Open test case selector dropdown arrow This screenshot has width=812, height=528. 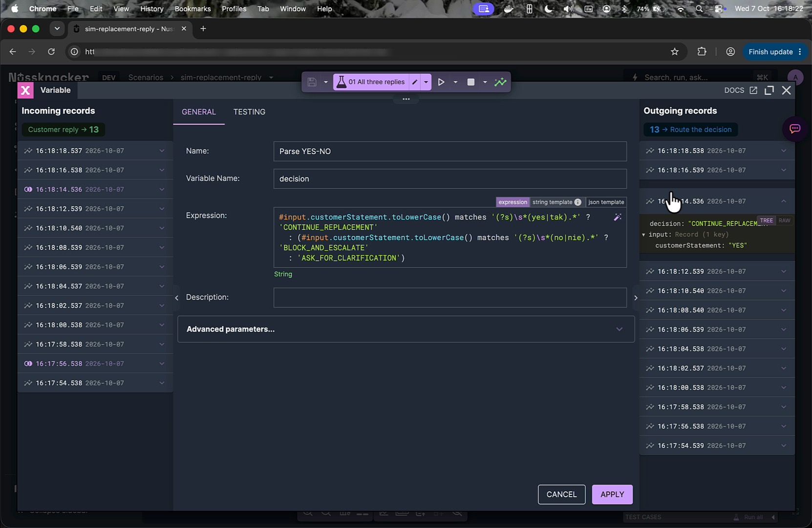coord(426,82)
